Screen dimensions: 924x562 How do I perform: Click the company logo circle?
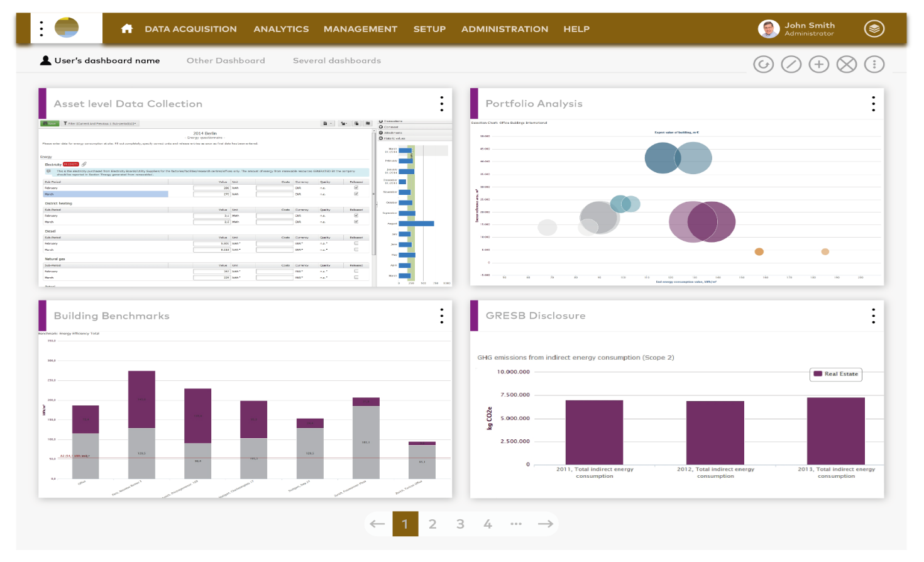[x=67, y=28]
